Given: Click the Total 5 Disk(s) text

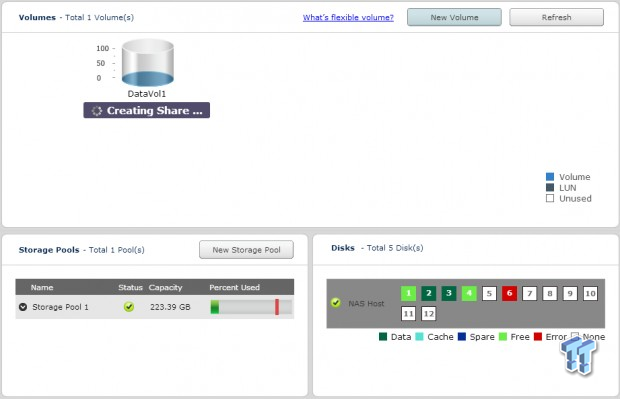Looking at the screenshot, I should (395, 248).
